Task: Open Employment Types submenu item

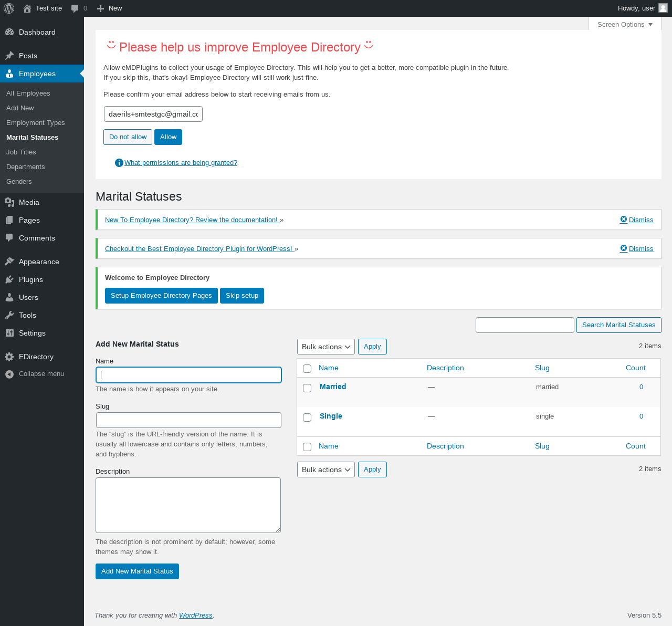Action: coord(36,123)
